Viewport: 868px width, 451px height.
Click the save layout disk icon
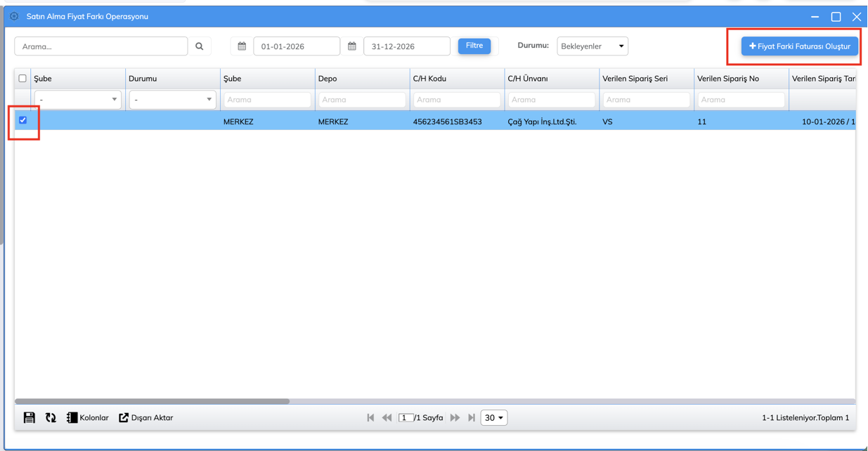pos(29,418)
